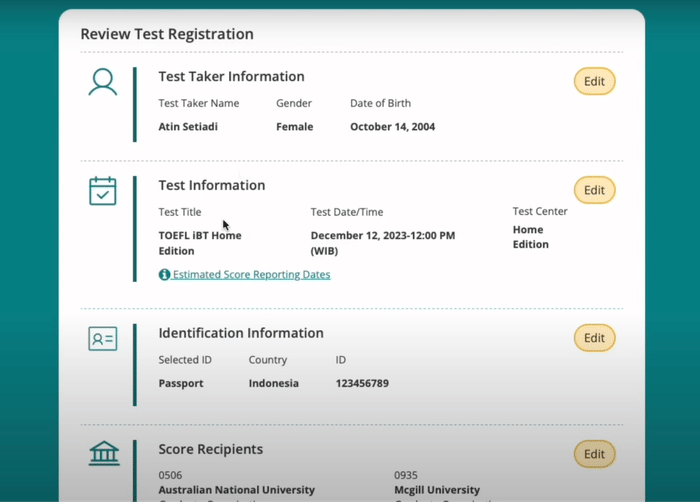Edit the Score Recipients section
This screenshot has height=502, width=700.
tap(594, 454)
